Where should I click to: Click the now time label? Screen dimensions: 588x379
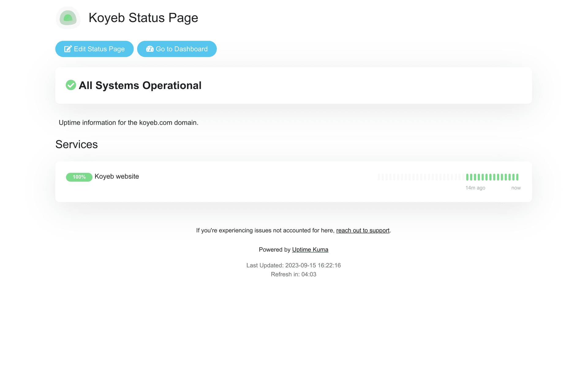point(516,188)
